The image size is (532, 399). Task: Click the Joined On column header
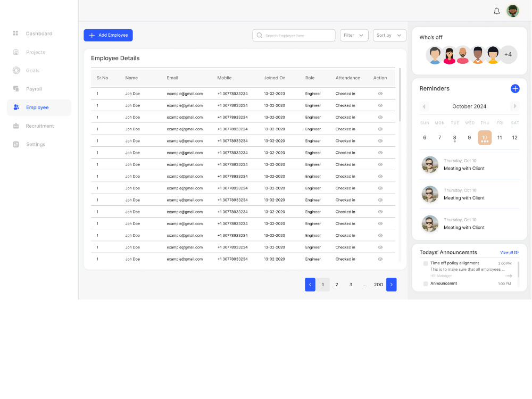275,78
